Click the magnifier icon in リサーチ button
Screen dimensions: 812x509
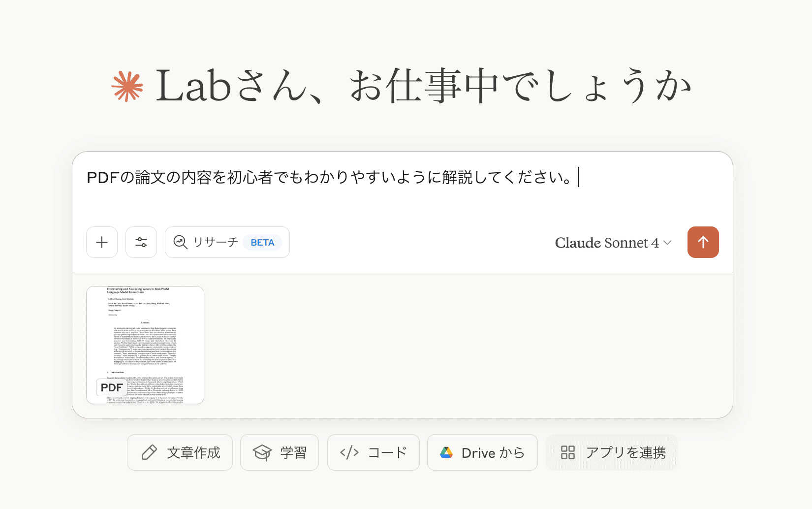tap(181, 242)
